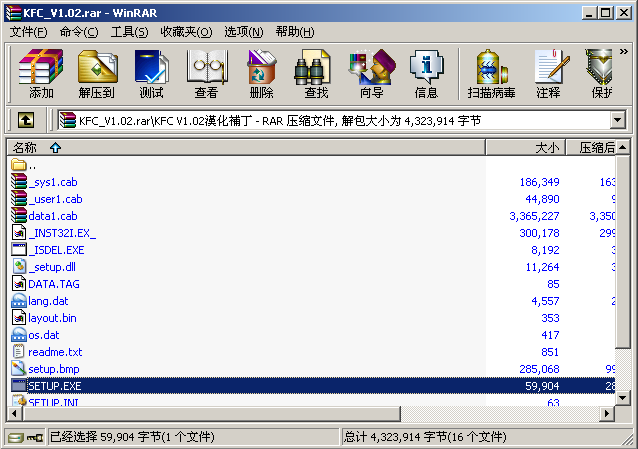Select the _sys1.cab file icon
This screenshot has width=638, height=449.
click(x=19, y=182)
